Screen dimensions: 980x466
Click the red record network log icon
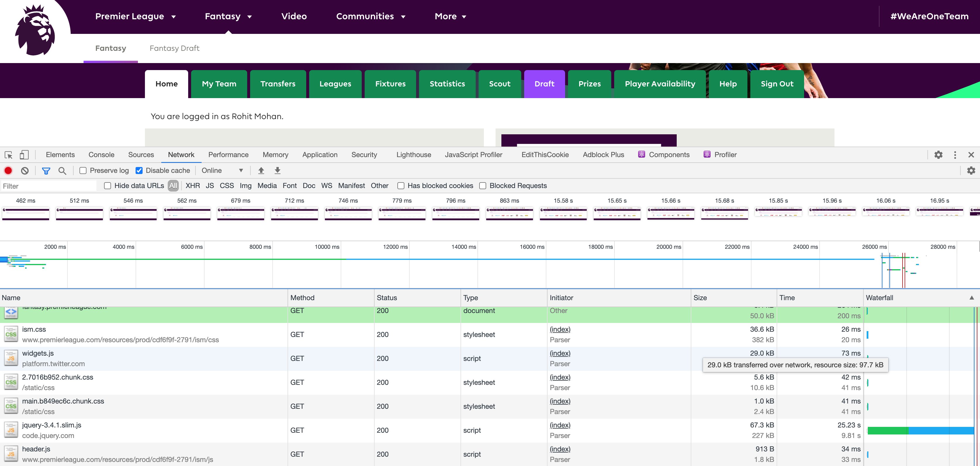pos(8,171)
